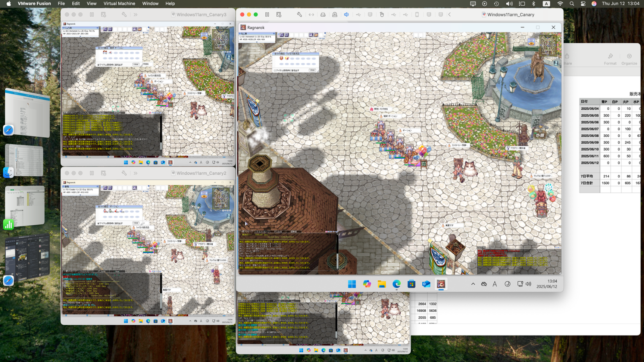Expand toolbar overflow chevrons in Windows11arm_Canary2
Image resolution: width=644 pixels, height=362 pixels.
(135, 173)
